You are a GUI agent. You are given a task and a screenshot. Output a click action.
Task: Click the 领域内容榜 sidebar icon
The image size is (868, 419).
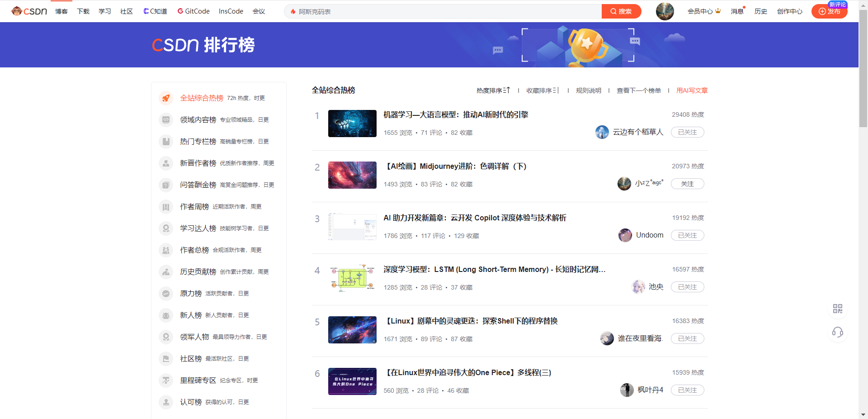(x=166, y=120)
